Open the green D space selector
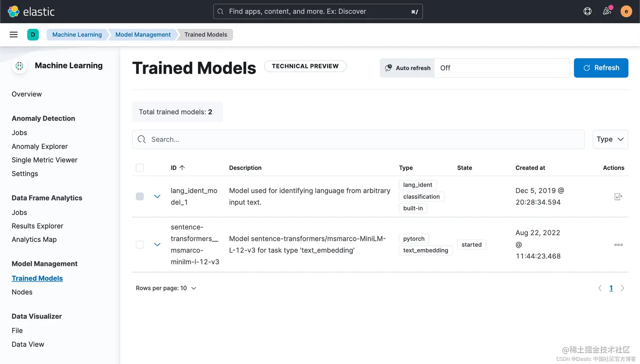 pyautogui.click(x=33, y=35)
